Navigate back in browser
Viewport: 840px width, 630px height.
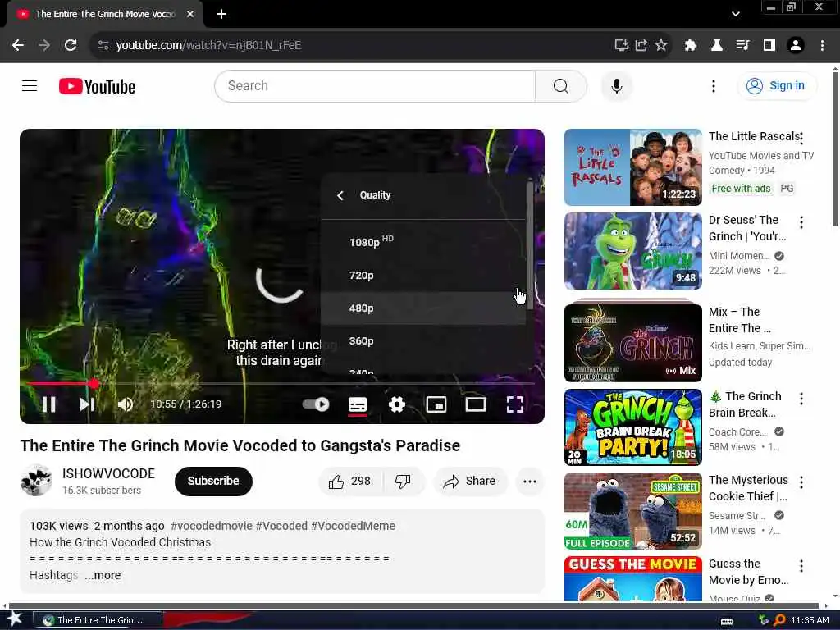coord(18,45)
